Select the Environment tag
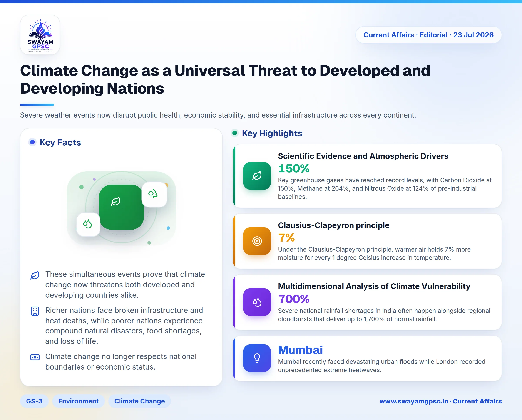Viewport: 522px width, 420px height. pyautogui.click(x=78, y=401)
